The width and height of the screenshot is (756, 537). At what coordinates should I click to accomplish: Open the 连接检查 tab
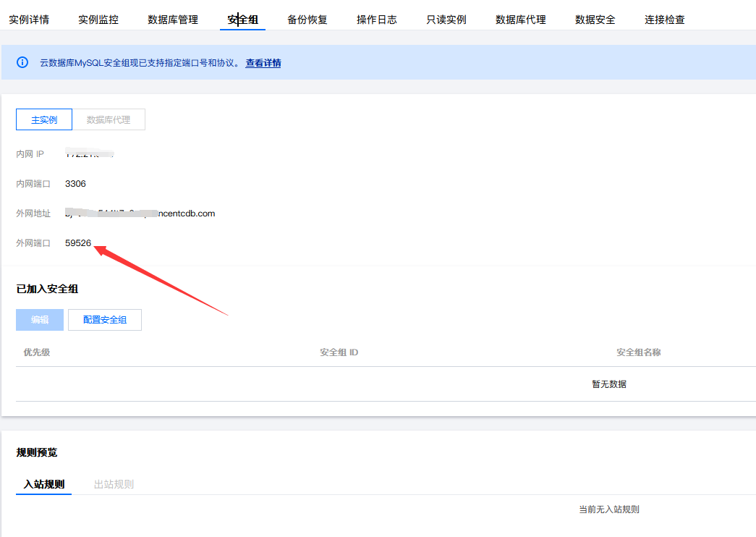coord(664,20)
